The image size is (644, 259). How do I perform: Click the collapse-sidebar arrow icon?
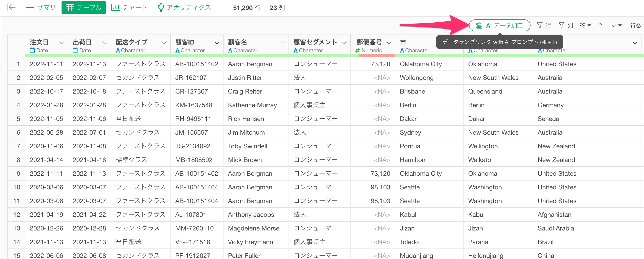pyautogui.click(x=11, y=8)
